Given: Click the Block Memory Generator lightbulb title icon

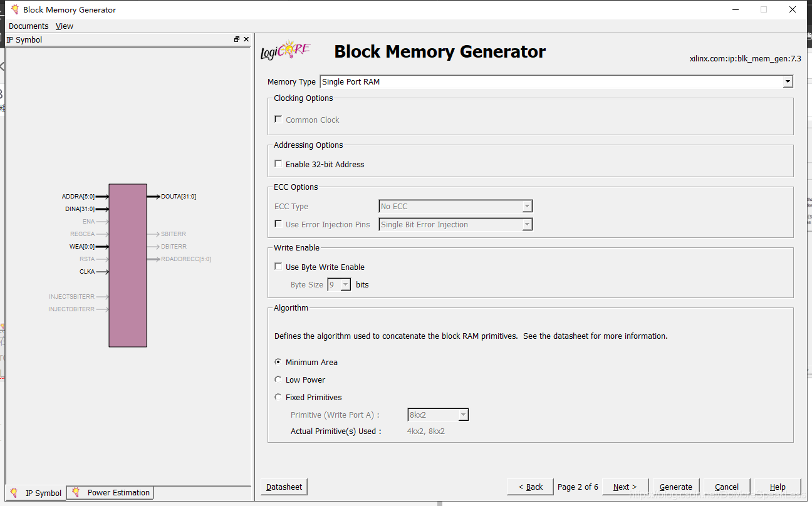Looking at the screenshot, I should point(14,9).
